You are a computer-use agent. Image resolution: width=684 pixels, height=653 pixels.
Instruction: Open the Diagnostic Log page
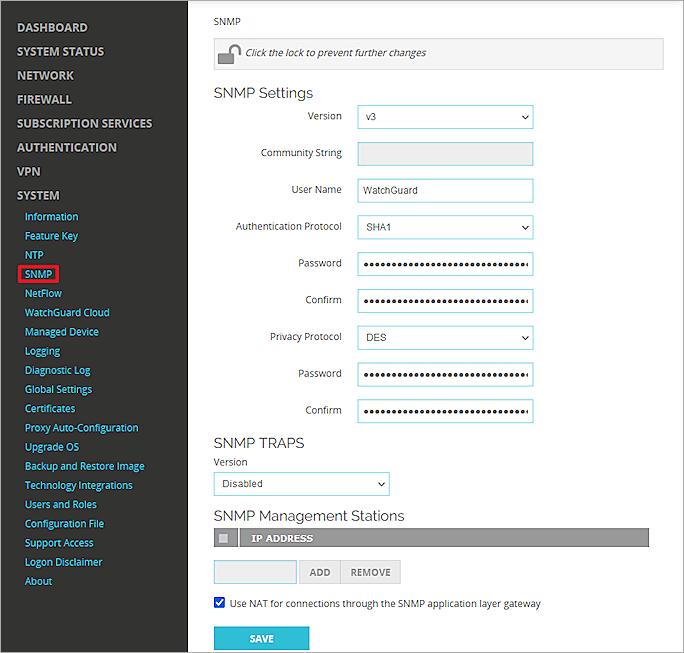coord(57,370)
